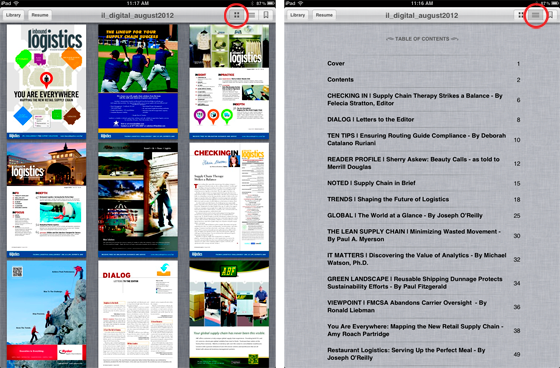Open 'VIEWPOINT | FMCSA Abandons Carrier Oversight' entry

(x=423, y=307)
